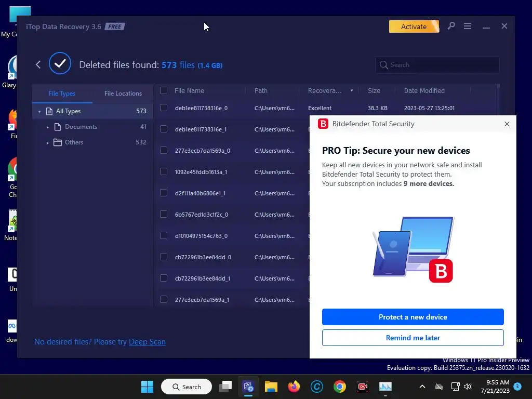Click the completed scan checkmark icon

click(60, 63)
